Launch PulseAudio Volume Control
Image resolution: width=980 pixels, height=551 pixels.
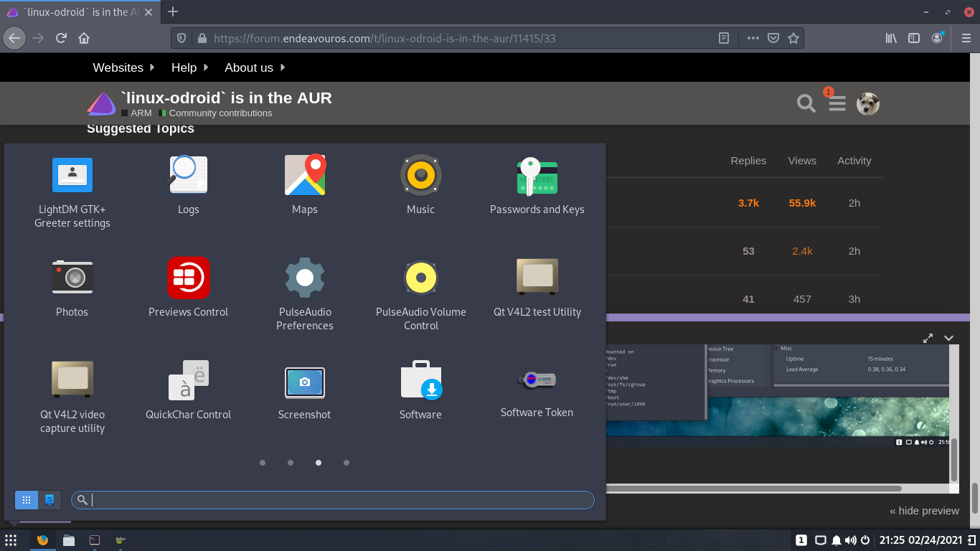pos(420,294)
